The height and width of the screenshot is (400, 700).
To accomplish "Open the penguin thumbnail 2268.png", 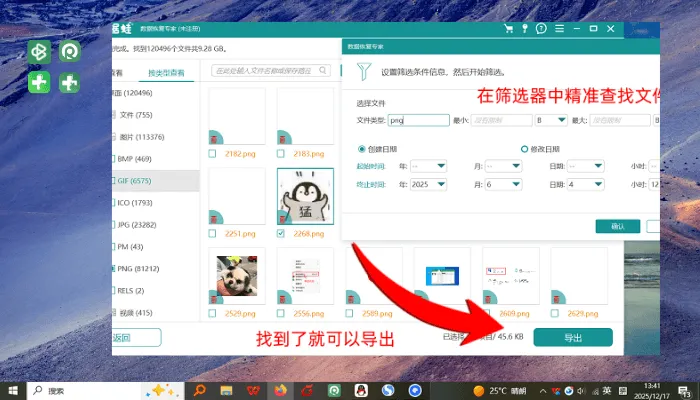I will [x=305, y=196].
